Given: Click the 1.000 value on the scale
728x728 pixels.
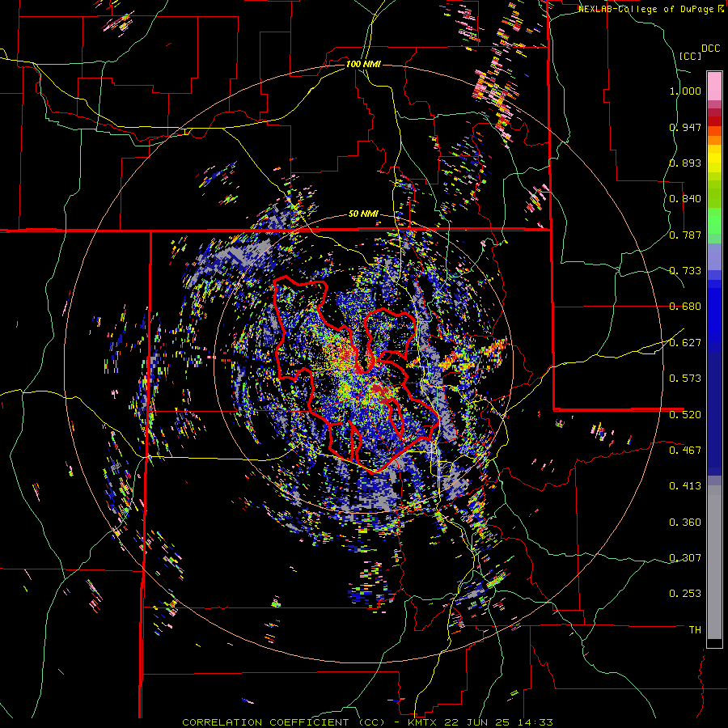Looking at the screenshot, I should (x=685, y=91).
